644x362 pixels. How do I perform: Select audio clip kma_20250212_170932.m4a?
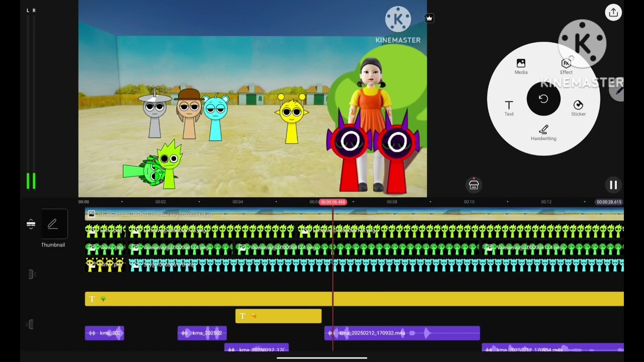[x=402, y=333]
